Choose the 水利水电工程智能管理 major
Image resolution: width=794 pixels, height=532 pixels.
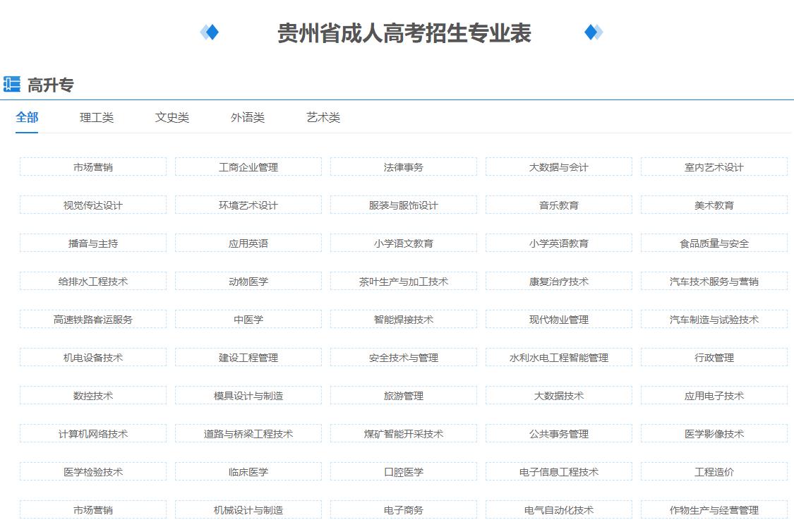[559, 358]
